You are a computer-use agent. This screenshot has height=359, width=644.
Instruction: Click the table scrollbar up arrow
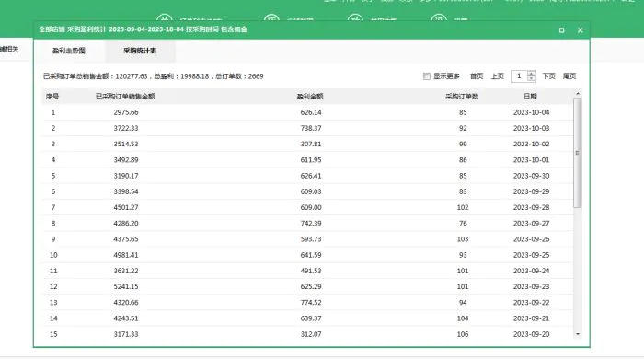[x=578, y=94]
